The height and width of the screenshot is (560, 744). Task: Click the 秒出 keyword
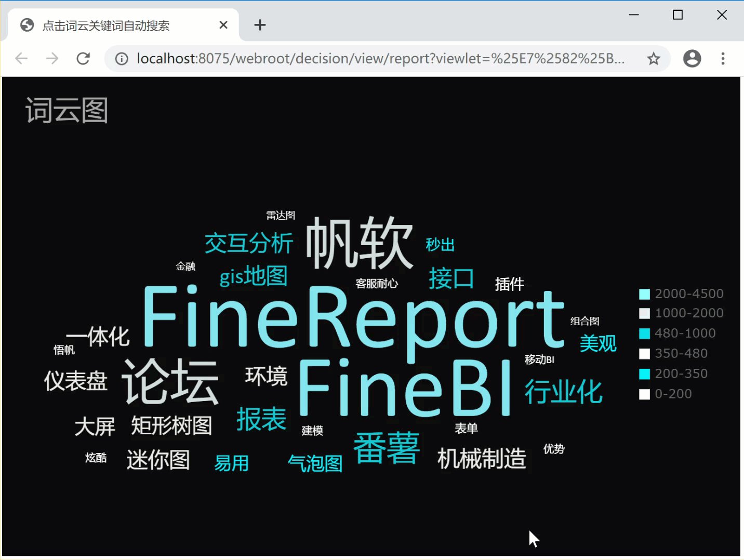(x=440, y=245)
